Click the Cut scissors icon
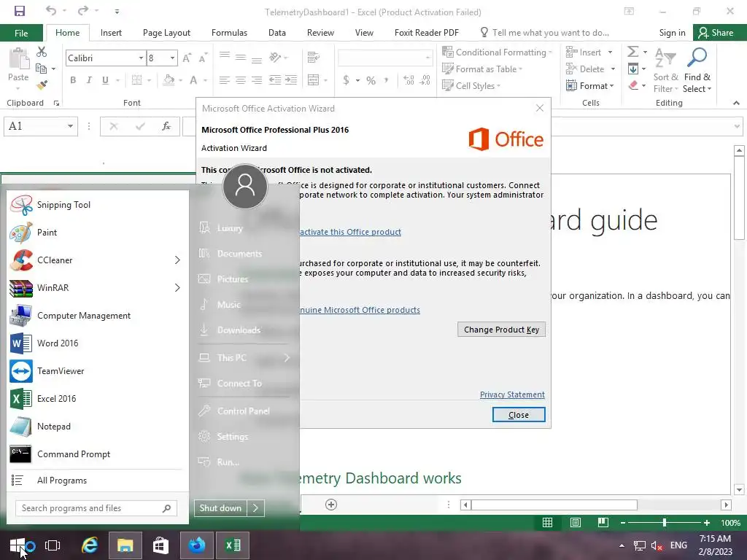Screen dimensions: 747x560 (x=42, y=52)
